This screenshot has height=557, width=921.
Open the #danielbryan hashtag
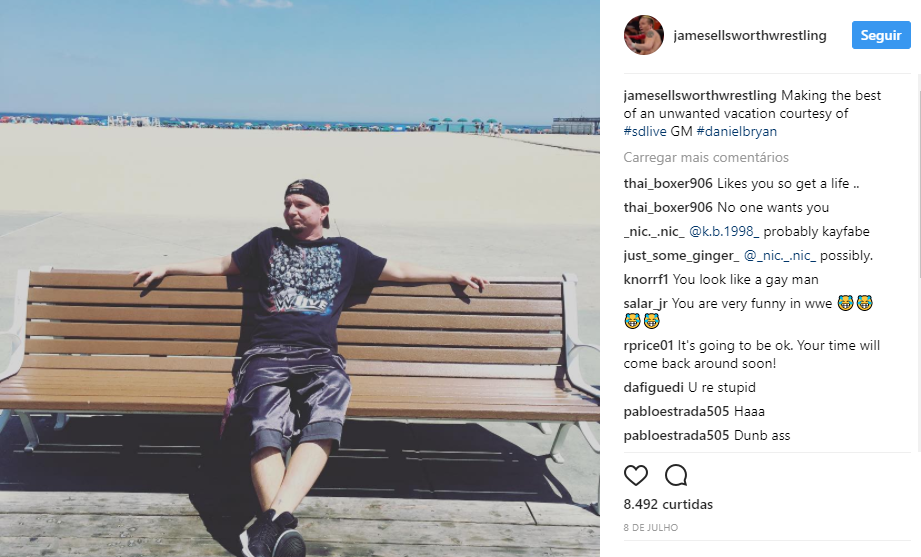pyautogui.click(x=737, y=131)
